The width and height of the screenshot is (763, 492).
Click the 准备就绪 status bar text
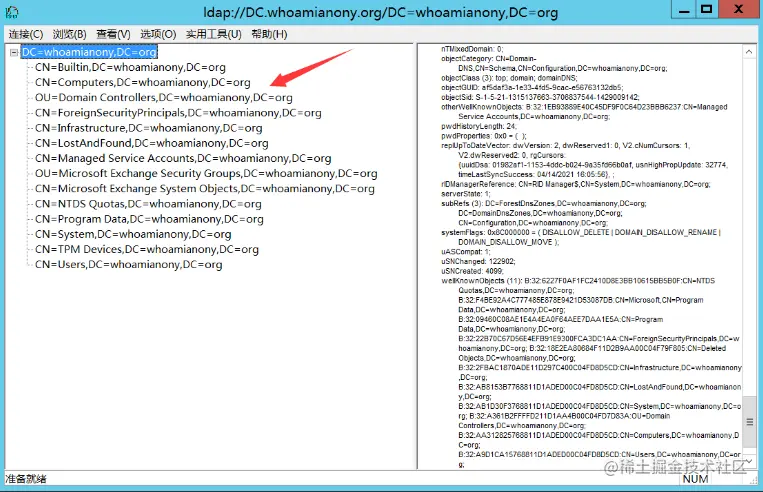(x=26, y=479)
